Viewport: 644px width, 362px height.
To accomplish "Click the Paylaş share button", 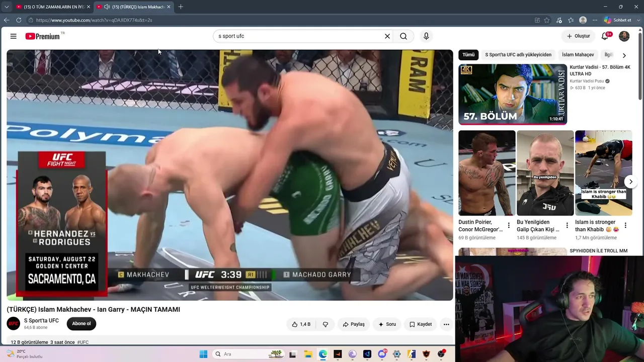I will tap(354, 324).
